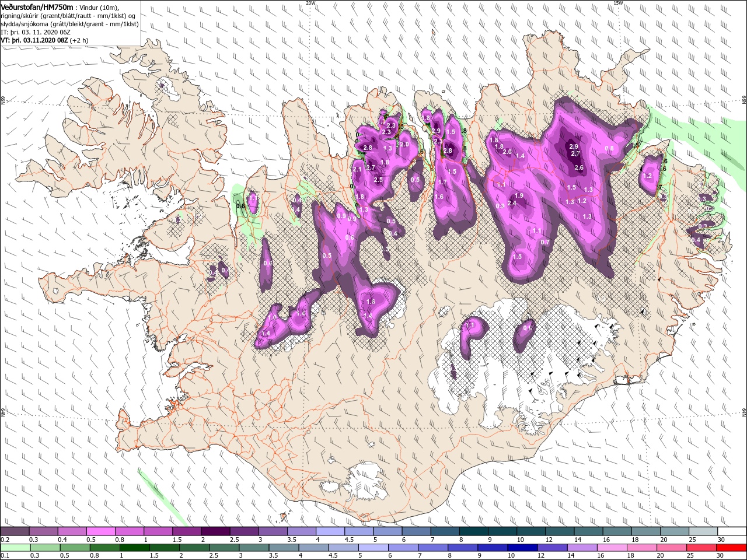Click the 1.9 snowfall value on the map

click(519, 195)
